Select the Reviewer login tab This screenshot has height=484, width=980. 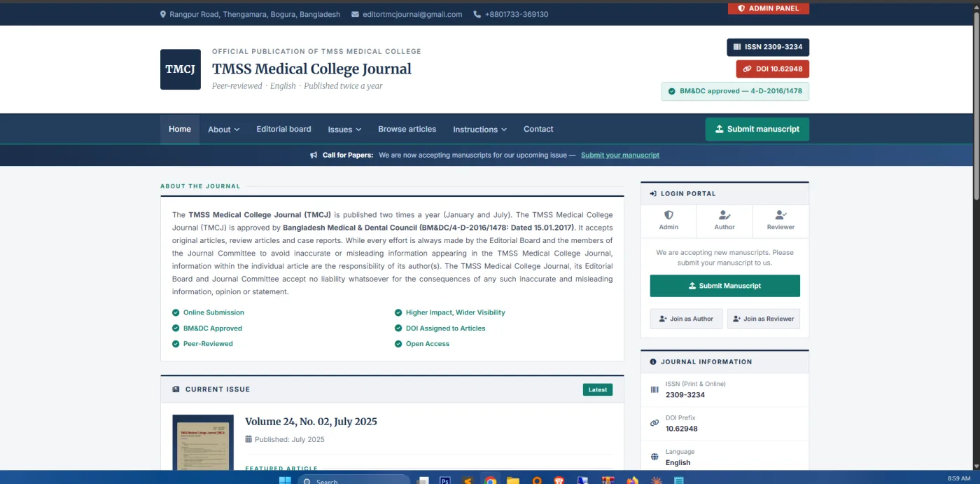tap(780, 221)
